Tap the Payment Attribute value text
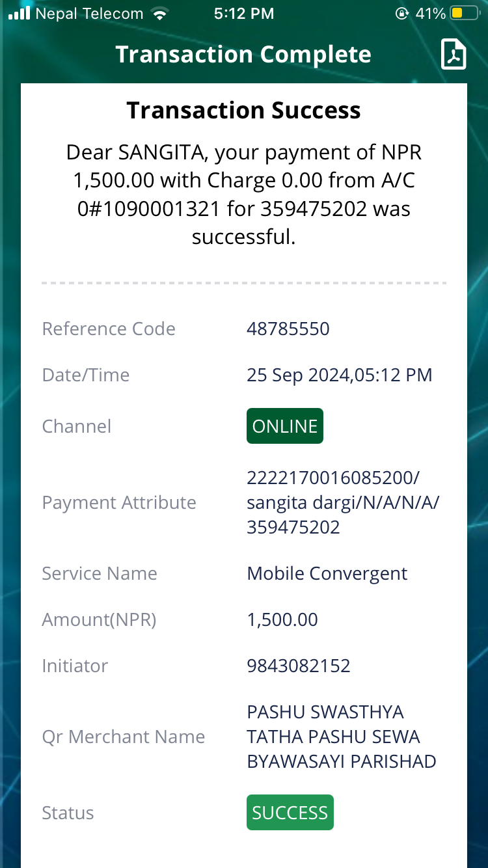This screenshot has width=488, height=868. pyautogui.click(x=343, y=502)
